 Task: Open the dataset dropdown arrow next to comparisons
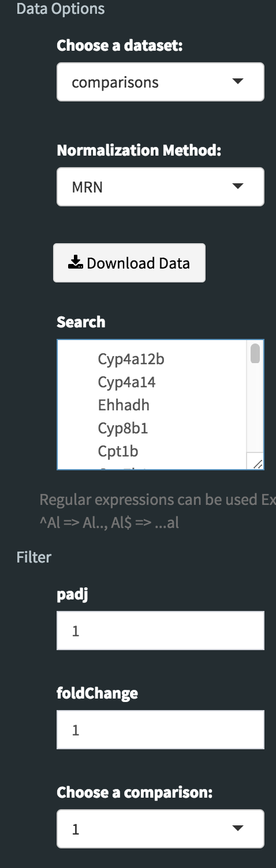click(237, 81)
